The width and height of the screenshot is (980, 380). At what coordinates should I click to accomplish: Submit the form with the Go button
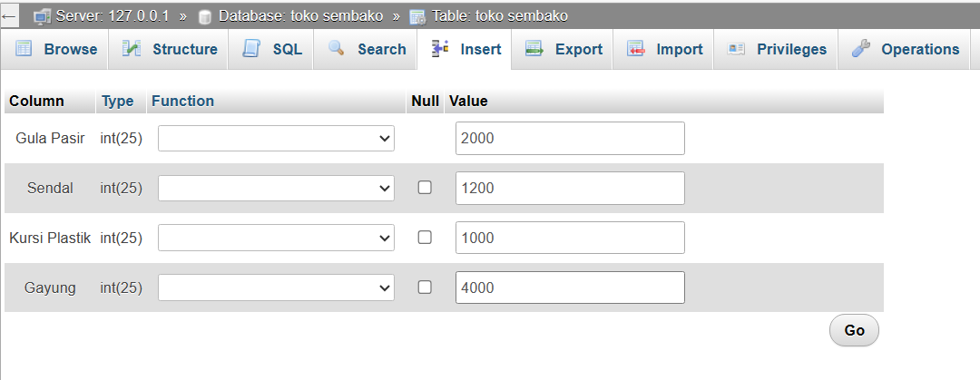tap(854, 330)
